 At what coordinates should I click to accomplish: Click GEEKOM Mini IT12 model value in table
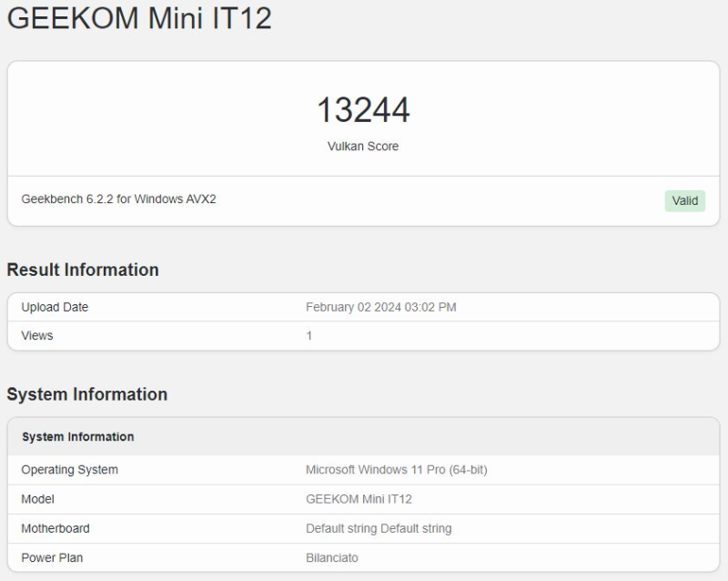tap(359, 499)
